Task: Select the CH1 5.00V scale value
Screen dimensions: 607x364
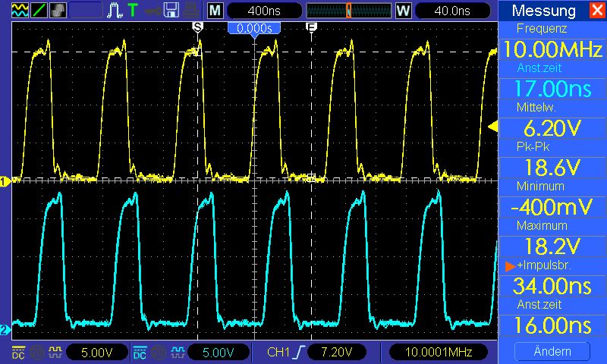Action: coord(97,352)
